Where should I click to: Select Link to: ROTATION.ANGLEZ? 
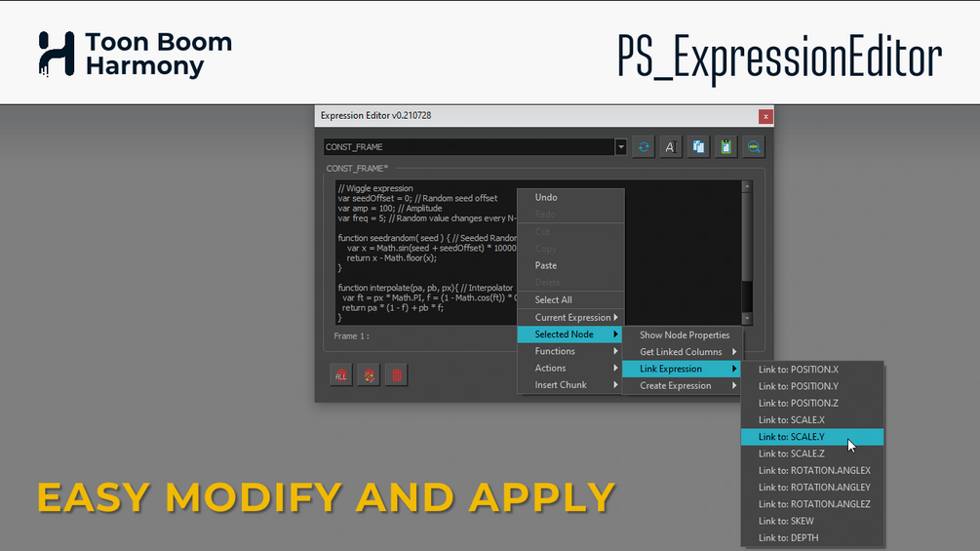coord(812,504)
